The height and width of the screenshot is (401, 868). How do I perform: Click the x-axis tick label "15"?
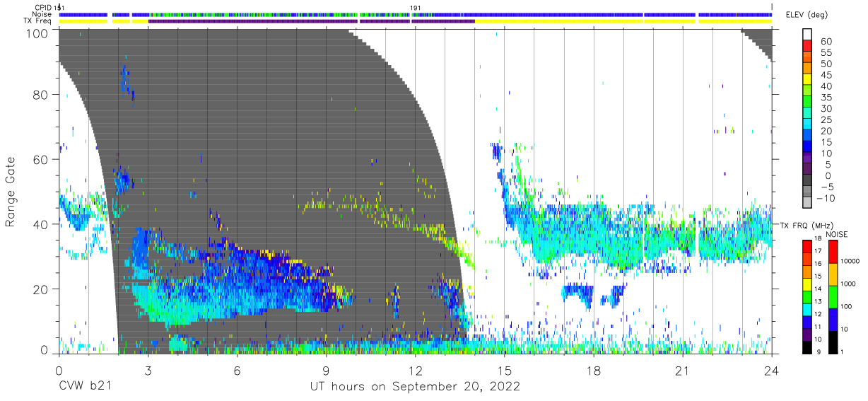[505, 371]
